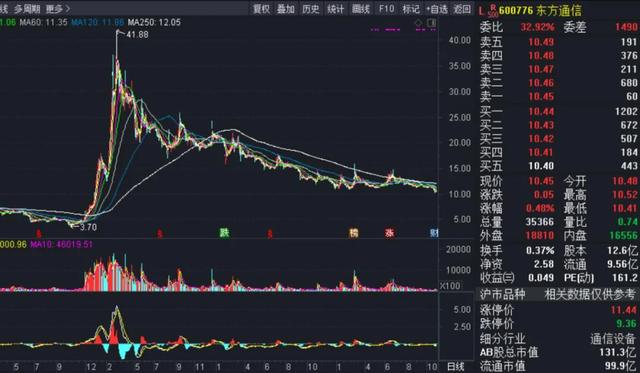Image resolution: width=640 pixels, height=373 pixels.
Task: Click the 叠加 overlay button
Action: click(286, 9)
